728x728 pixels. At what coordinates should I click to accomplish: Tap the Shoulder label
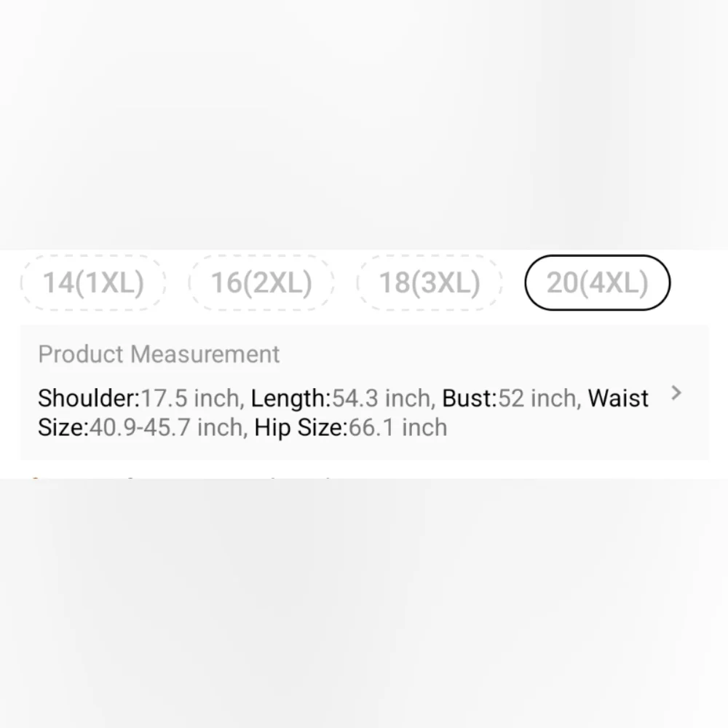[89, 398]
